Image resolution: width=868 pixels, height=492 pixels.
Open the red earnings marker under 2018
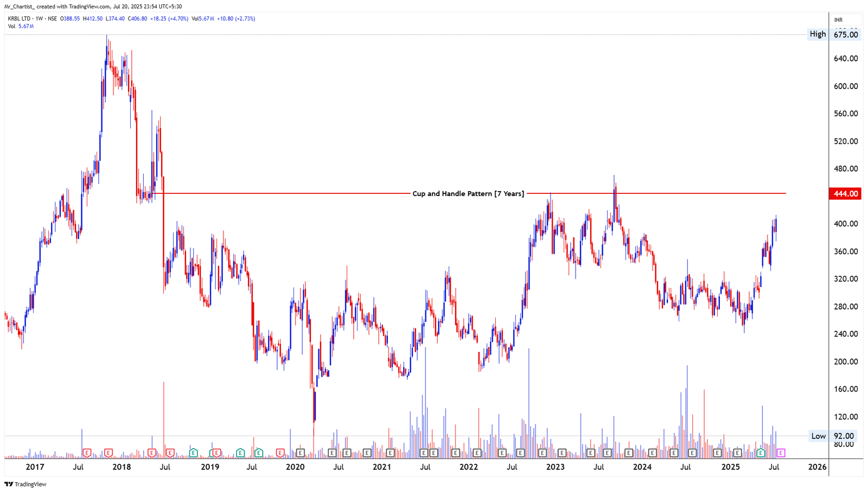coord(108,452)
